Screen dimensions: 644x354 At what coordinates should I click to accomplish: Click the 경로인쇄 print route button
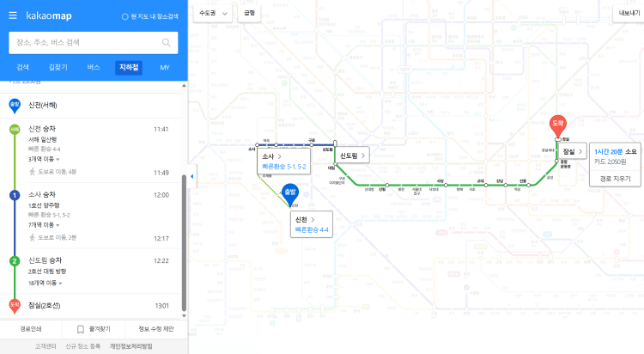pos(32,328)
